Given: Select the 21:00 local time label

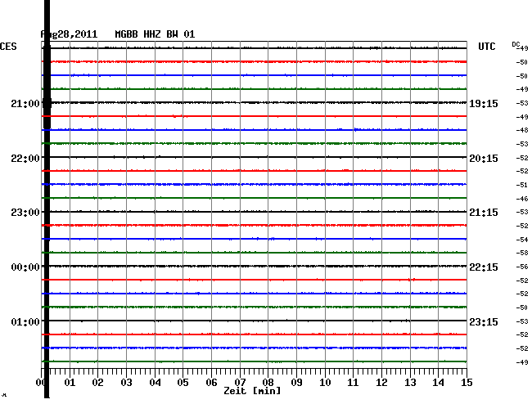Looking at the screenshot, I should pos(25,103).
